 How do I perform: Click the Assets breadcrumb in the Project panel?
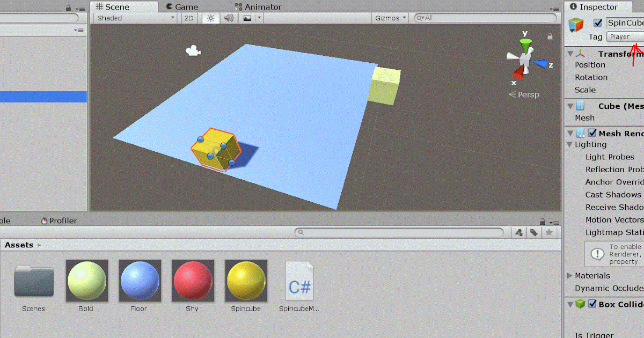pyautogui.click(x=20, y=245)
